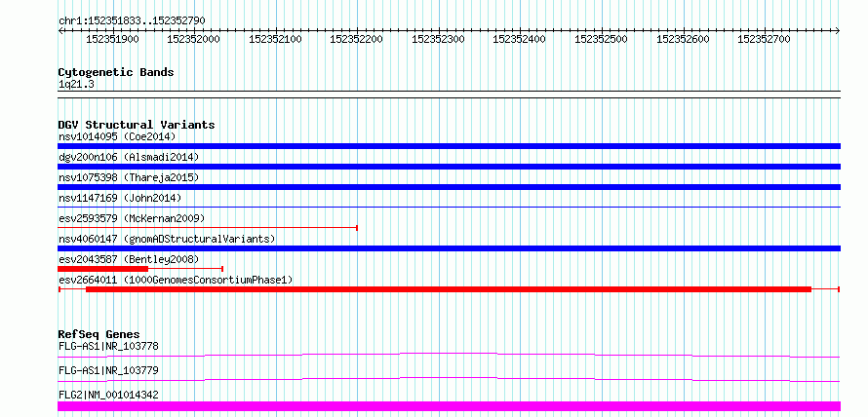Click the long red bar of esv2664011
Screen dimensions: 868x417
(x=449, y=289)
